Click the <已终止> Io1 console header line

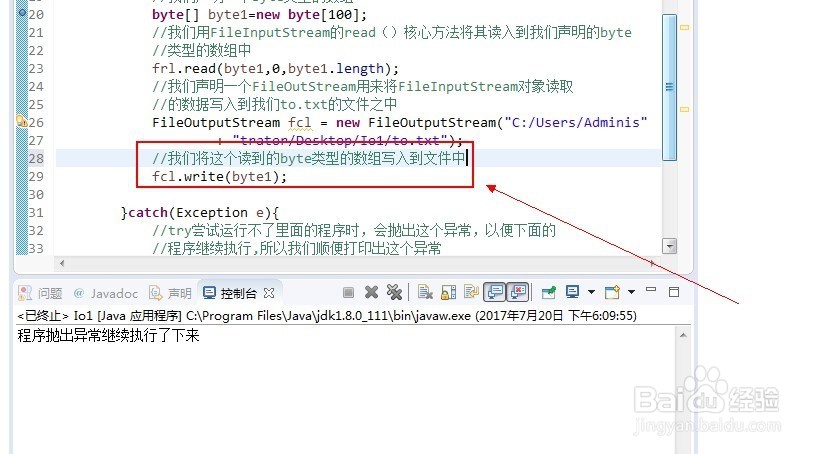pos(327,315)
